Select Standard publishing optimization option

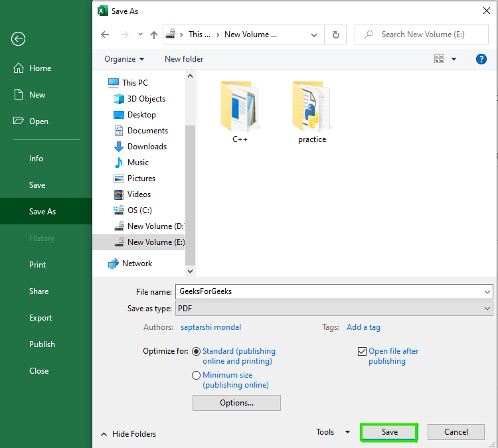(x=196, y=351)
